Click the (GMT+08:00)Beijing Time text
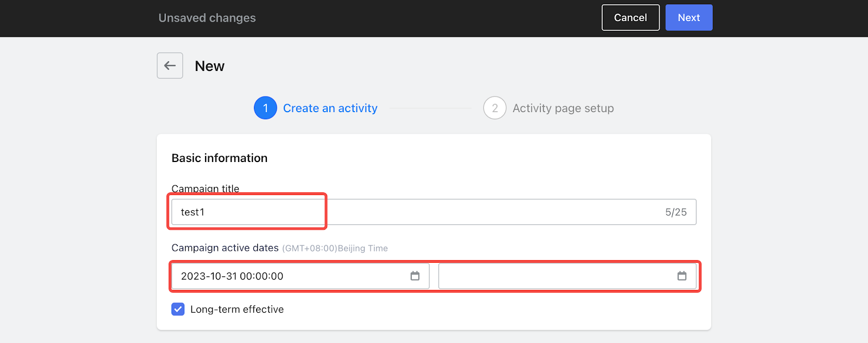This screenshot has height=343, width=868. tap(335, 248)
